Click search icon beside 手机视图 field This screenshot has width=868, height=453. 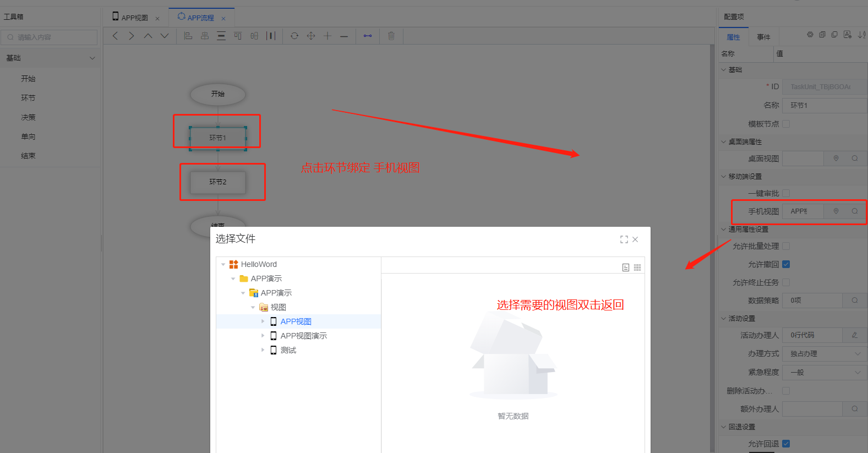[855, 211]
